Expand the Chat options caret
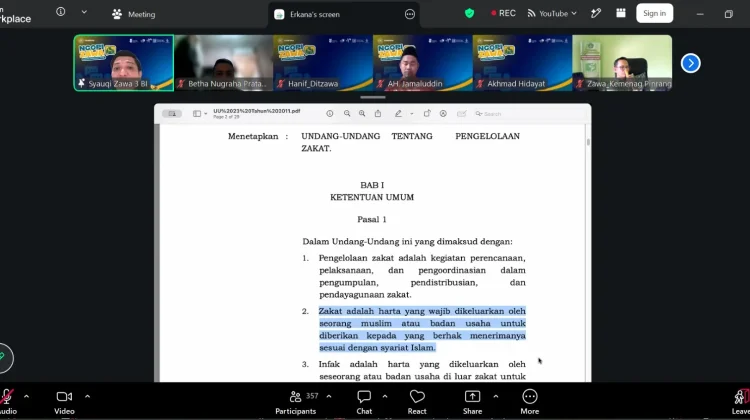Screen dimensions: 750x420 click(x=385, y=397)
